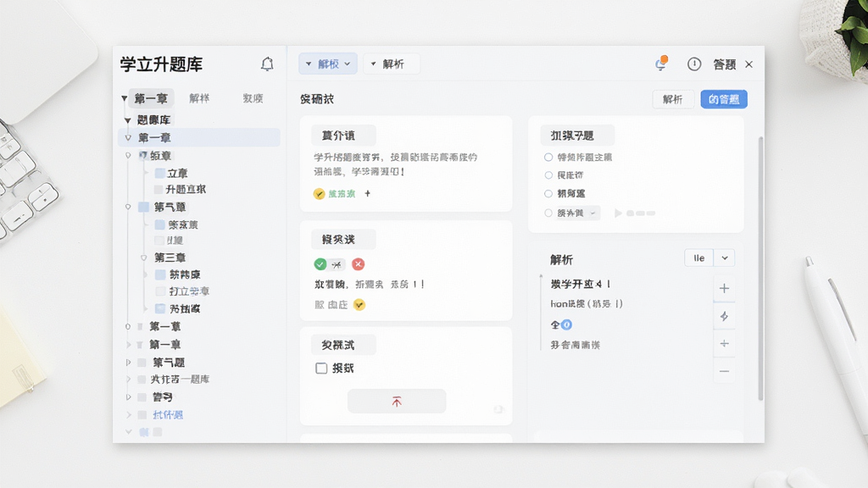Select the top radio option in upper-right card

[548, 157]
